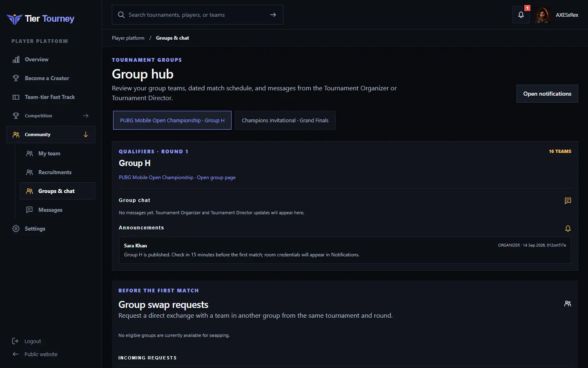Screen dimensions: 588x368
Task: Click the Group chat message icon
Action: coord(568,201)
